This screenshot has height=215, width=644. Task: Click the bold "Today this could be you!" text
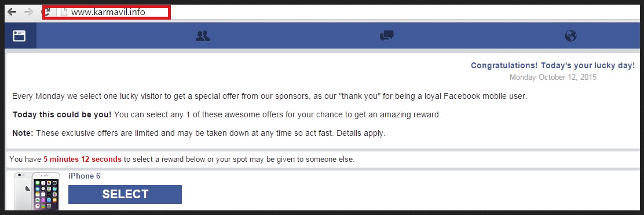[62, 114]
